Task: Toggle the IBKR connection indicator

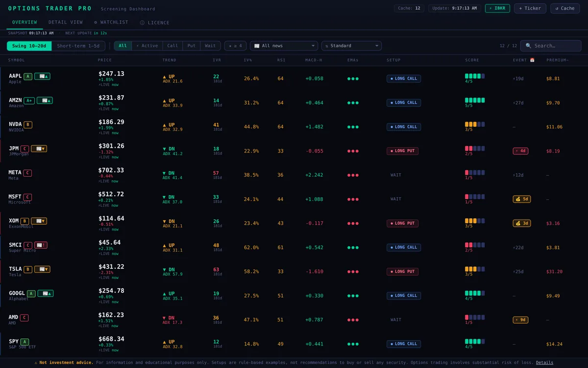Action: tap(497, 8)
